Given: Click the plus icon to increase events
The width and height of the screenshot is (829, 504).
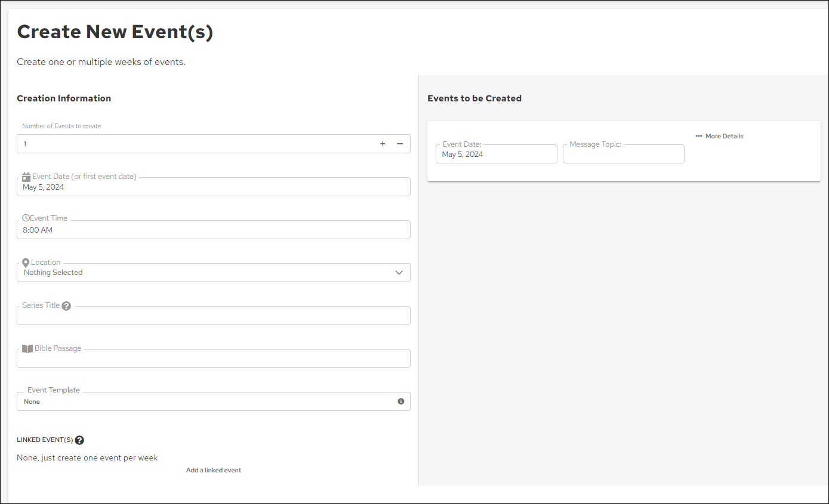Looking at the screenshot, I should point(383,144).
